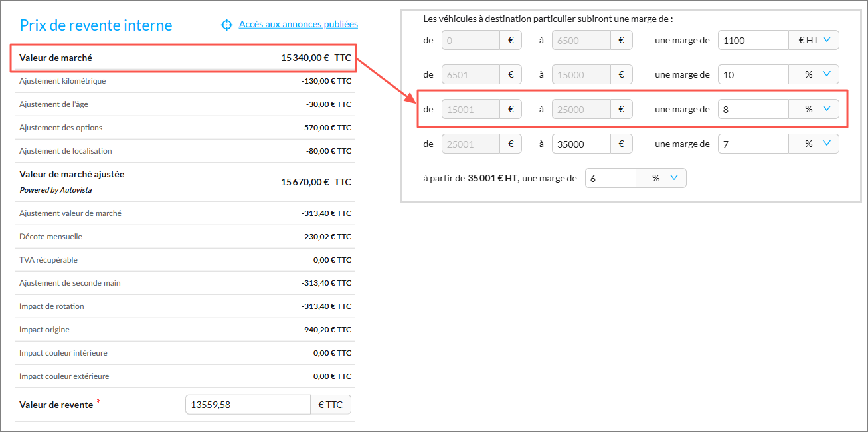868x432 pixels.
Task: Click the Ajustement de localisation row label
Action: (66, 151)
